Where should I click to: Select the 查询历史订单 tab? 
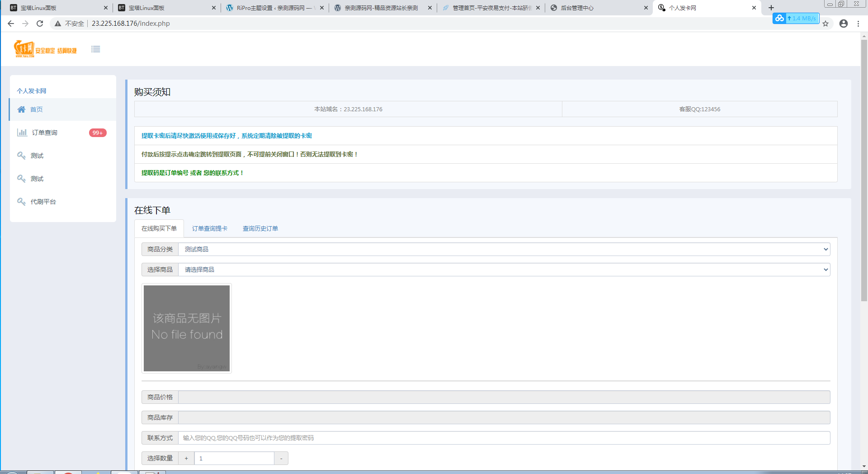[260, 228]
